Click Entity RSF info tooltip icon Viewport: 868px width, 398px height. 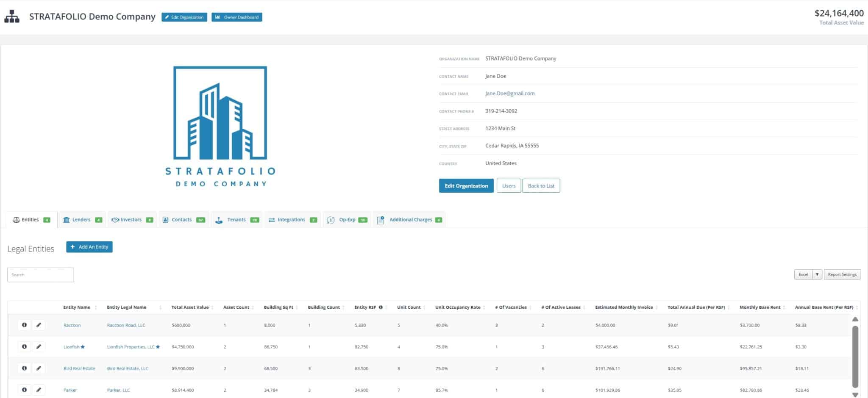381,307
